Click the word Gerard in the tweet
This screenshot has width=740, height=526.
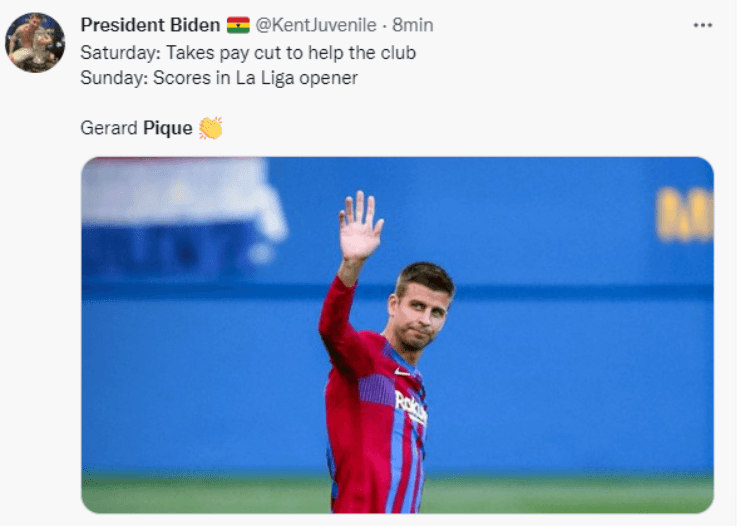coord(109,128)
